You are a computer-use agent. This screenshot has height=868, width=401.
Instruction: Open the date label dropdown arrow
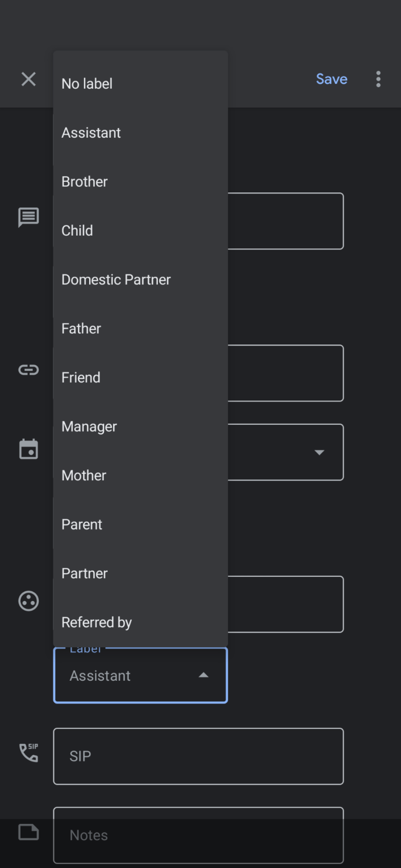[319, 452]
